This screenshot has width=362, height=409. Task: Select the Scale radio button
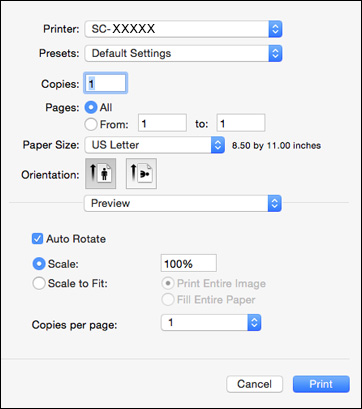[39, 264]
